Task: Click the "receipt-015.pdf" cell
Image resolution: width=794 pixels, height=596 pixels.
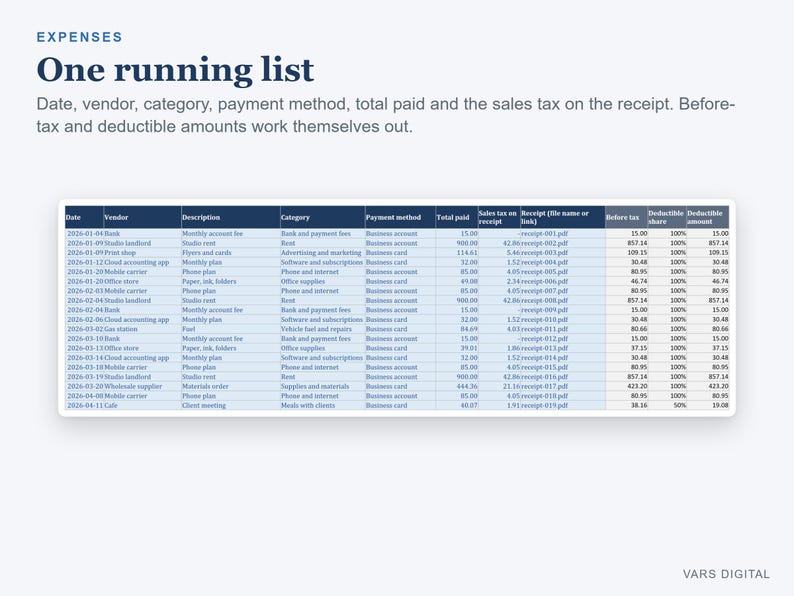Action: coord(563,367)
